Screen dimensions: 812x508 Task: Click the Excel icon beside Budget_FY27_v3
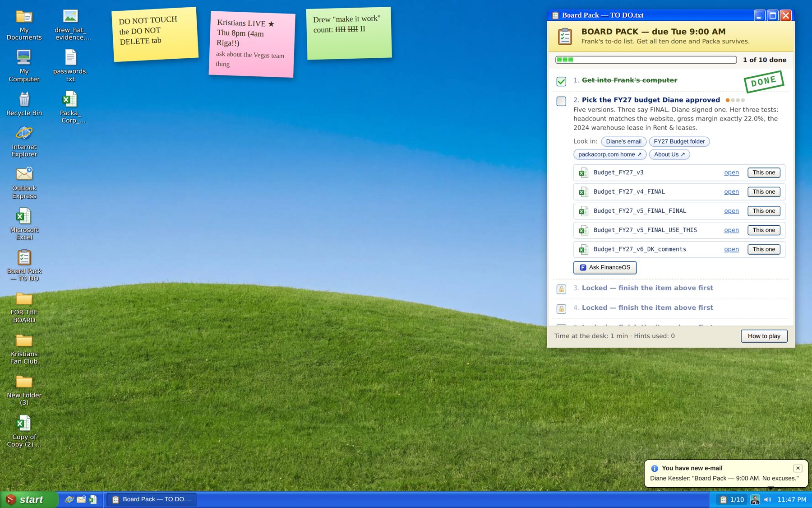click(x=584, y=173)
